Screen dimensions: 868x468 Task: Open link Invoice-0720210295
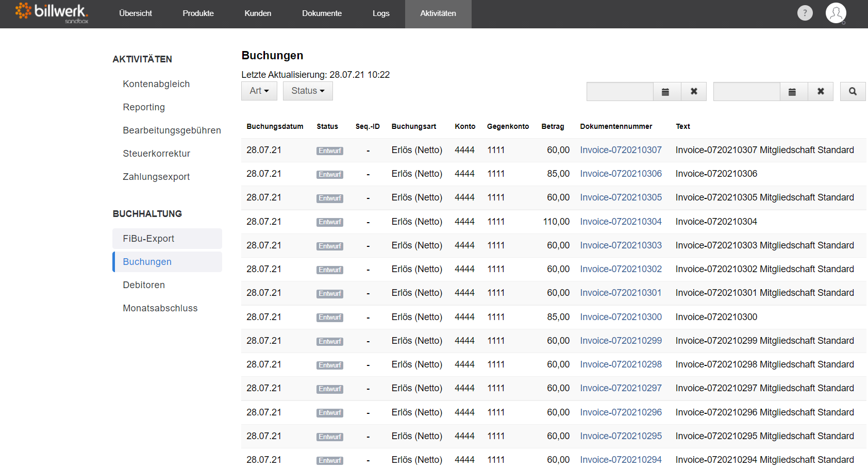pos(621,436)
